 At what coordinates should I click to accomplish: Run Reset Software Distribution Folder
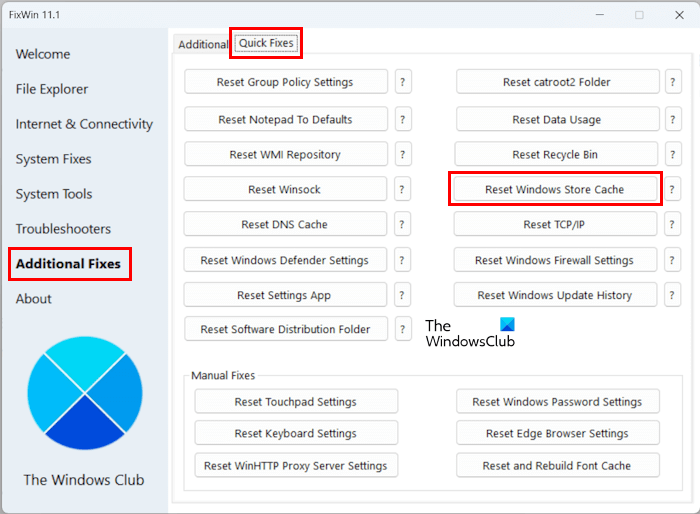(286, 329)
